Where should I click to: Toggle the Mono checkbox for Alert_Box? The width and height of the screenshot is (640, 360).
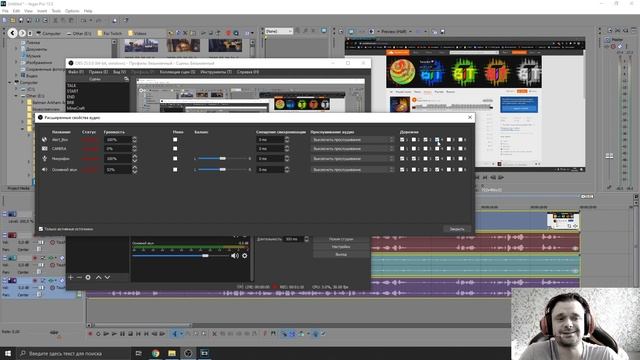[x=175, y=140]
